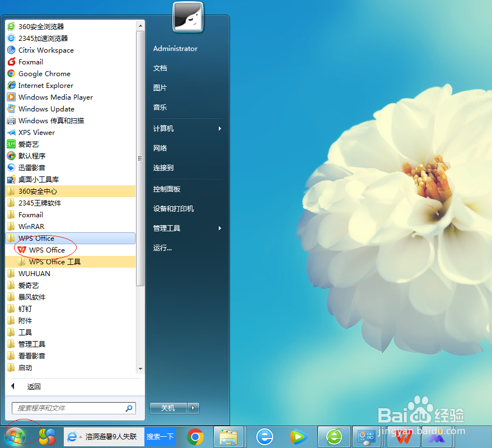Open the shutdown options arrow

[193, 408]
